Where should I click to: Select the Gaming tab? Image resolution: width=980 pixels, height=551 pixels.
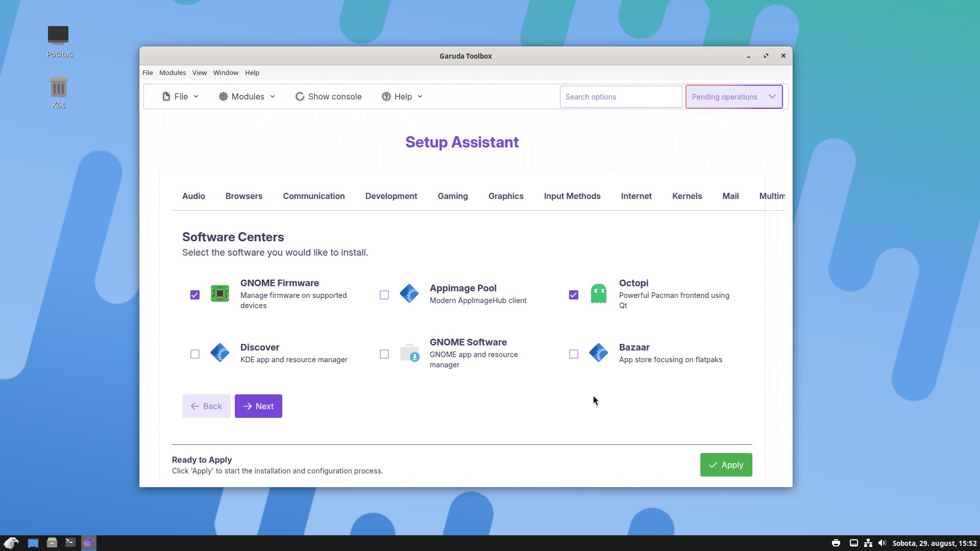(x=453, y=196)
